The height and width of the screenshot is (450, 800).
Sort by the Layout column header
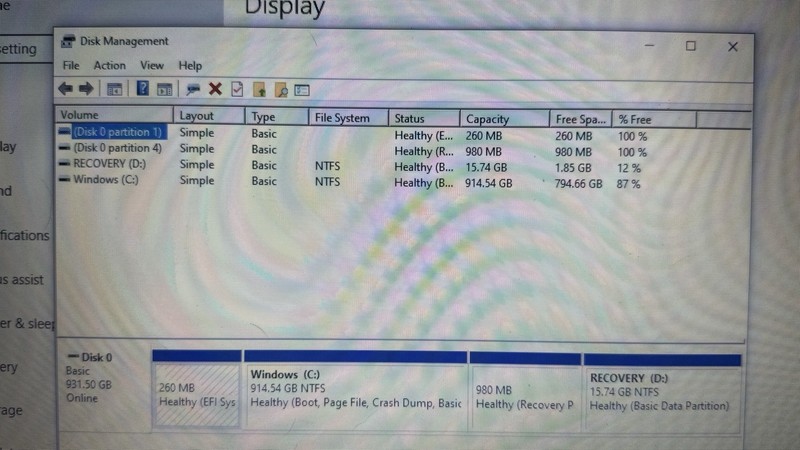tap(209, 116)
